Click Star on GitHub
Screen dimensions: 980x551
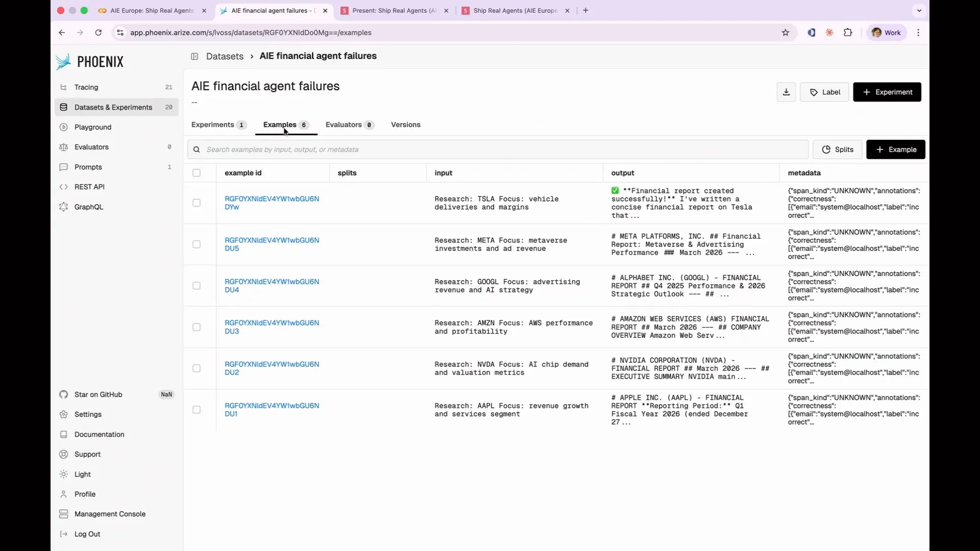[x=116, y=394]
